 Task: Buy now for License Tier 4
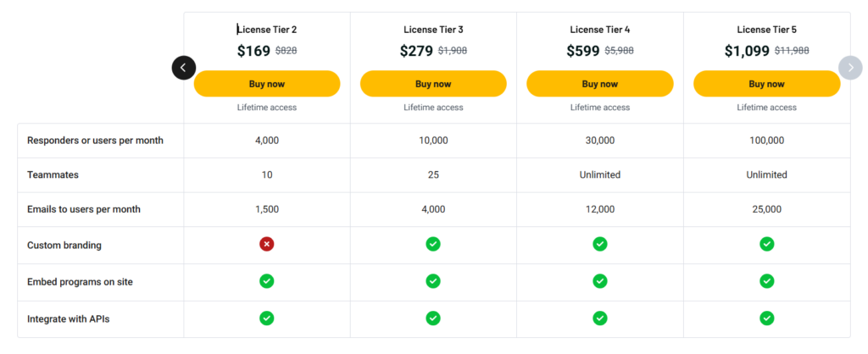[x=599, y=84]
